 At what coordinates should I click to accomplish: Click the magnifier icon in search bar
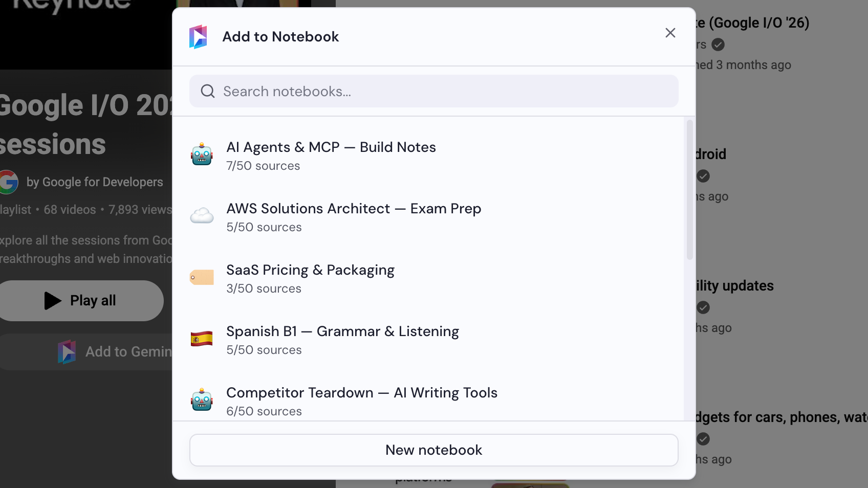pyautogui.click(x=207, y=91)
